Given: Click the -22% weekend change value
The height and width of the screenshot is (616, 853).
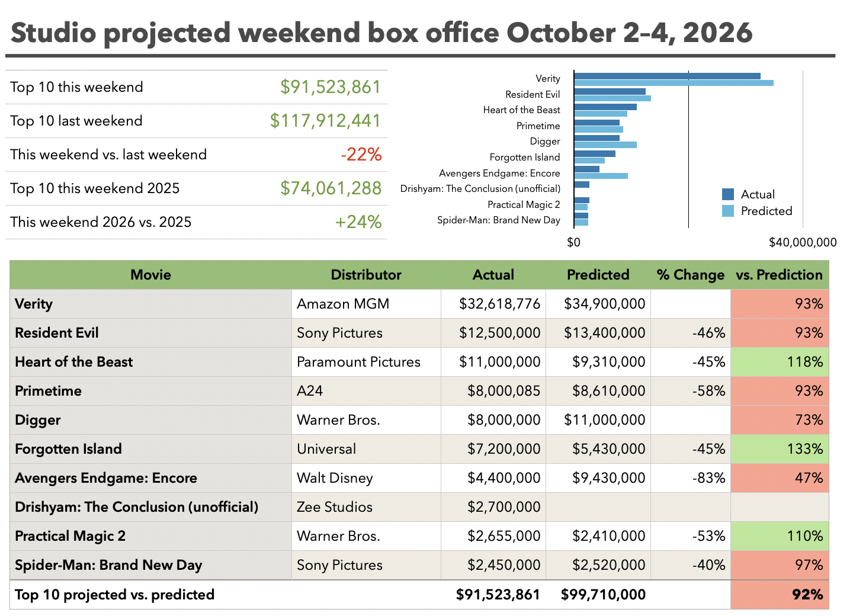Looking at the screenshot, I should pyautogui.click(x=361, y=155).
